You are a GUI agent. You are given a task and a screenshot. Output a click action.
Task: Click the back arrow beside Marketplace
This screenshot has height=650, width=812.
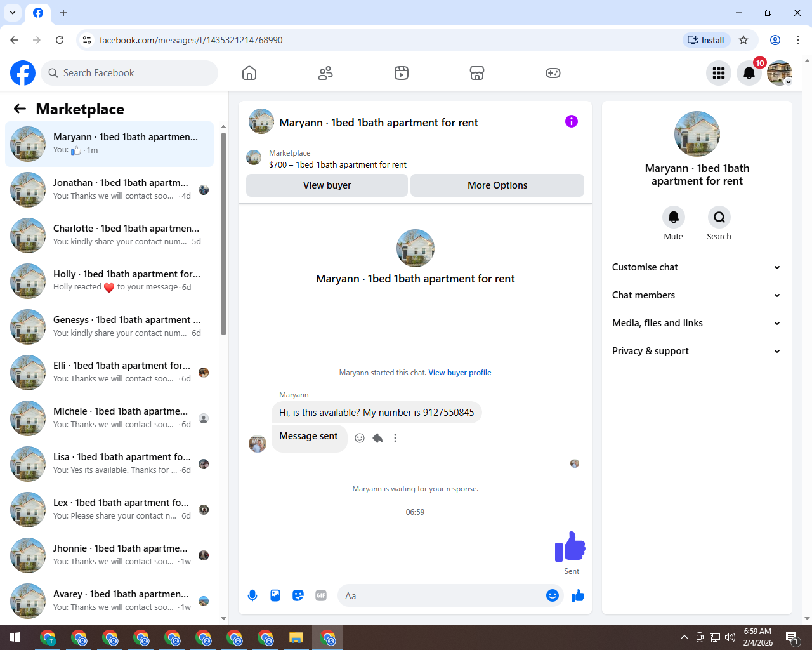tap(20, 109)
